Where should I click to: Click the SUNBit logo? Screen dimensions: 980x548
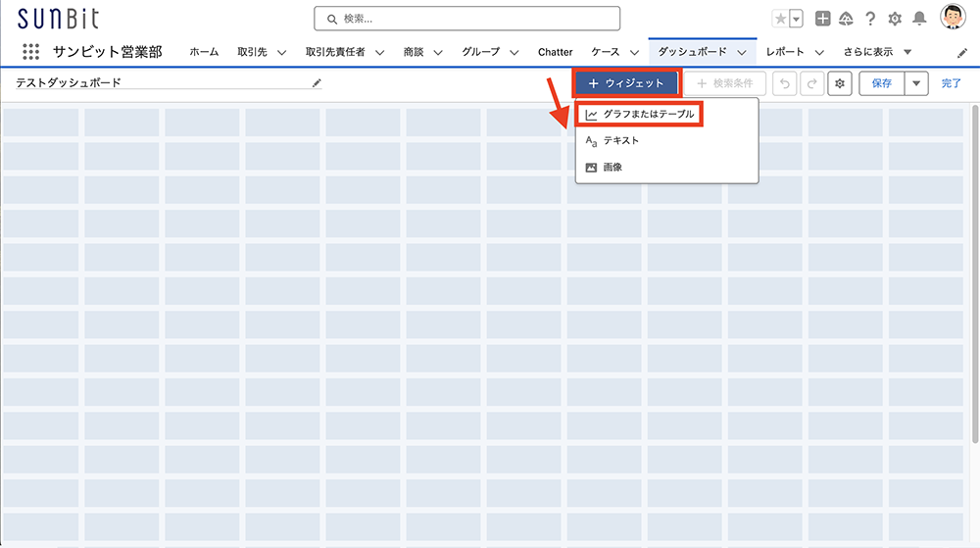(x=58, y=19)
